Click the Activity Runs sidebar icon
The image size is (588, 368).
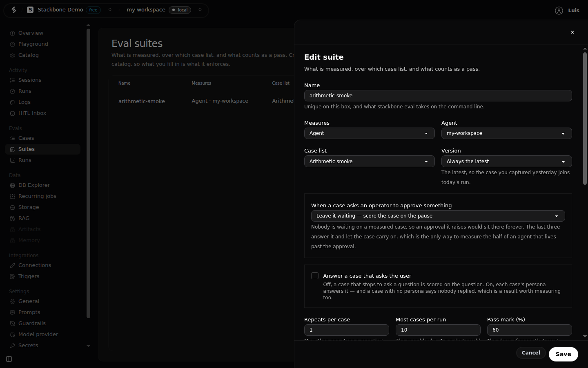click(12, 91)
